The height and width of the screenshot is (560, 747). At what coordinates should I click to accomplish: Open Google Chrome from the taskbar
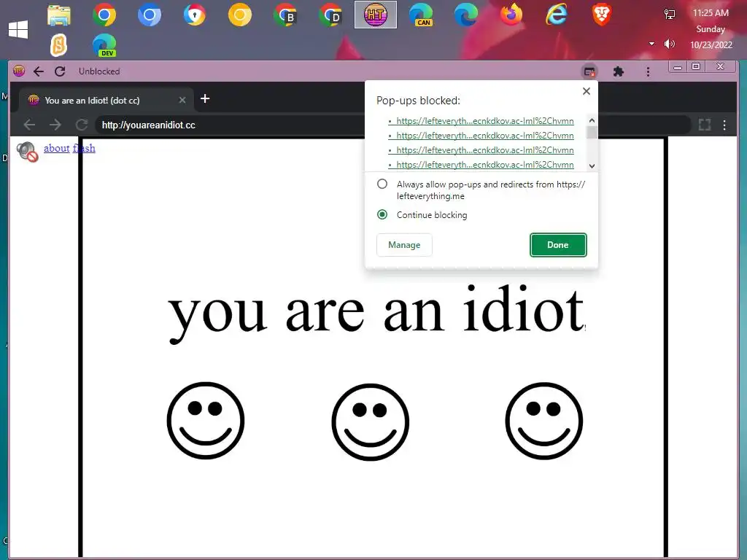(104, 15)
